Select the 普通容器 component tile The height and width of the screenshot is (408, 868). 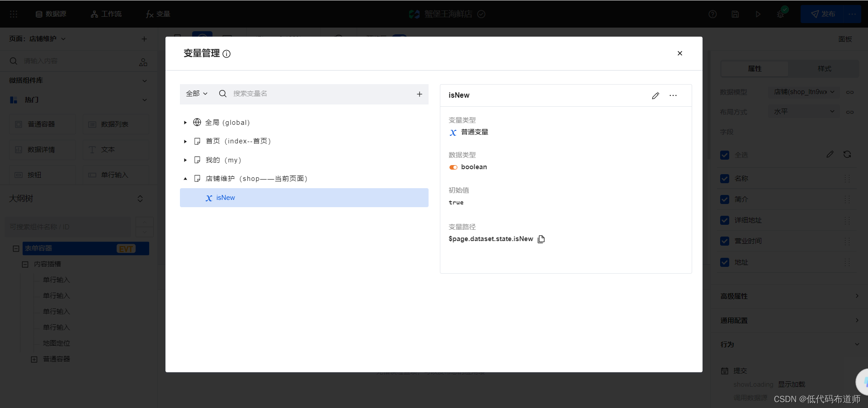[42, 124]
